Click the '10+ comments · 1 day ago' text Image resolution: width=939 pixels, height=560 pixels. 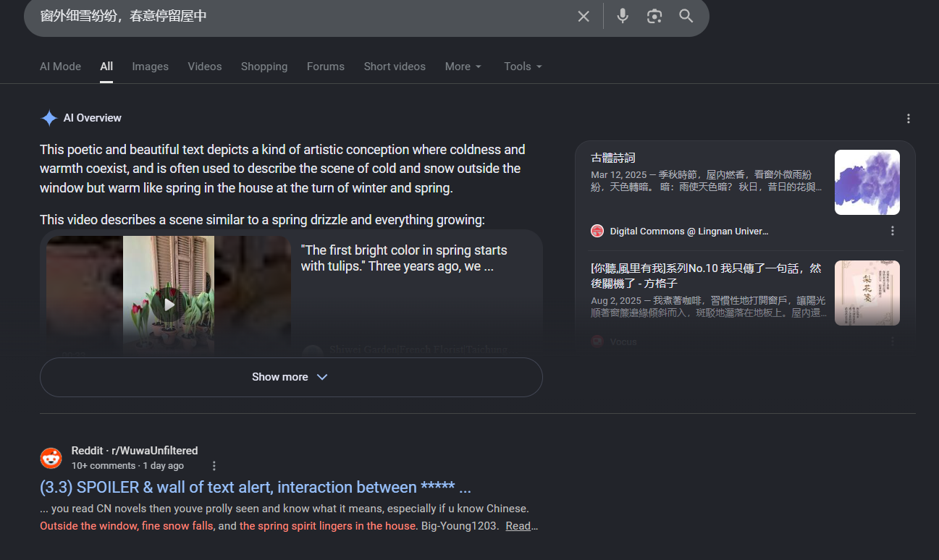click(x=127, y=466)
